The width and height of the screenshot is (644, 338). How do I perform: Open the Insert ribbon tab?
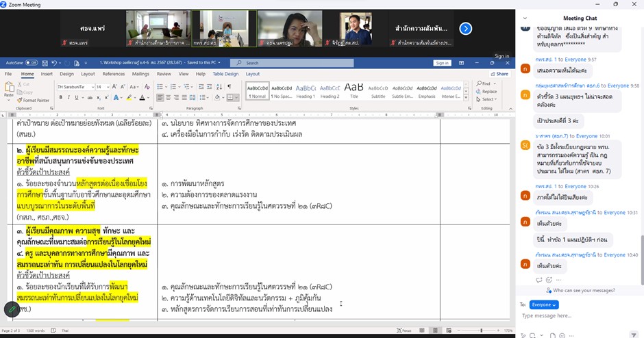[47, 74]
